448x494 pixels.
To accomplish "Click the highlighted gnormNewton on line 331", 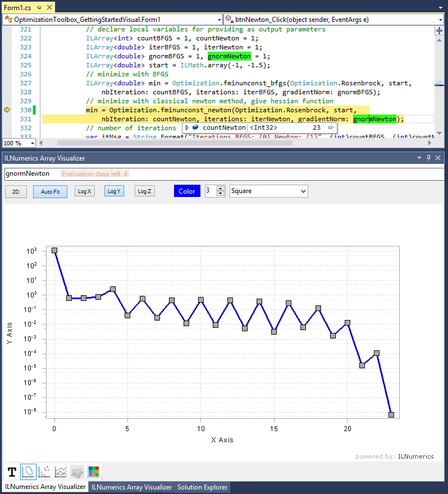I will 374,119.
